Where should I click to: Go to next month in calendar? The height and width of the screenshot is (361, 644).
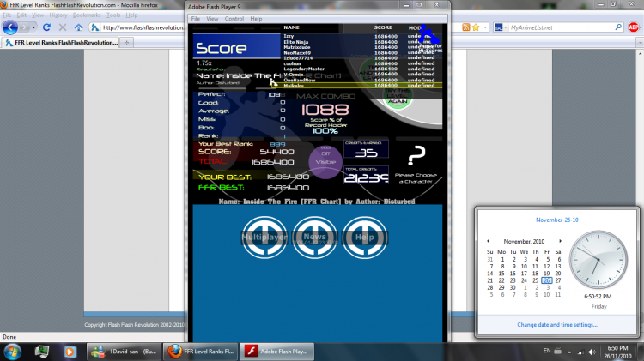coord(560,241)
